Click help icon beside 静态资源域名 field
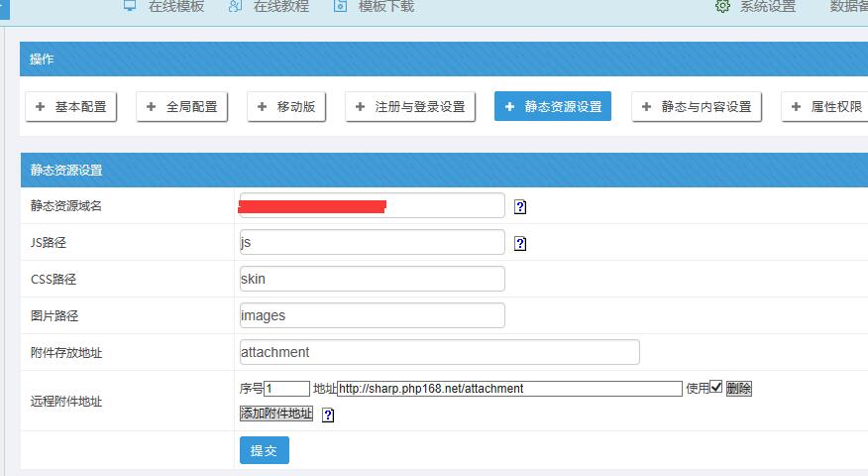The image size is (868, 476). [520, 207]
